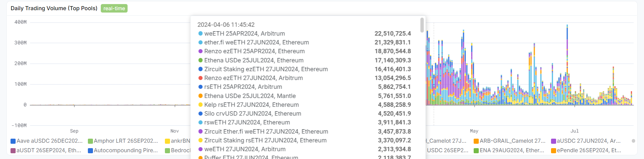The height and width of the screenshot is (159, 644).
Task: Click the May label on the x-axis
Action: (x=474, y=131)
